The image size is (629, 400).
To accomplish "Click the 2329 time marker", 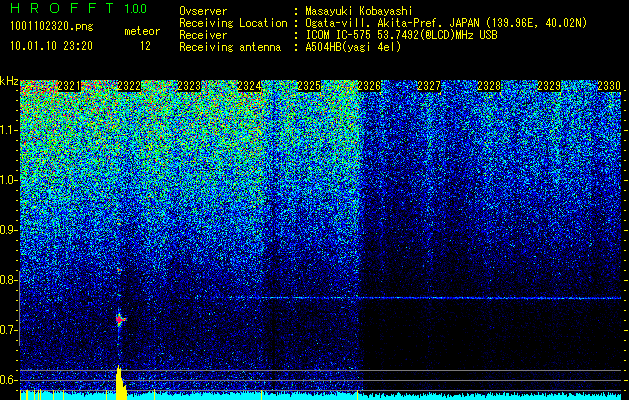I will tap(549, 86).
